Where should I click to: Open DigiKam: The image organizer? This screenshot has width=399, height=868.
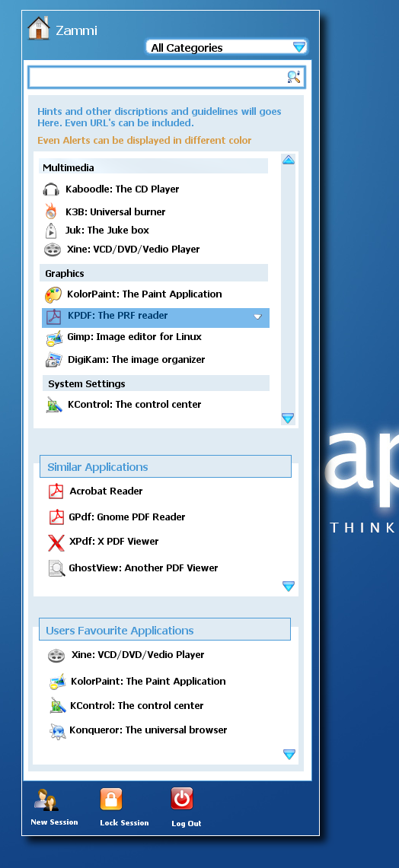pyautogui.click(x=136, y=360)
